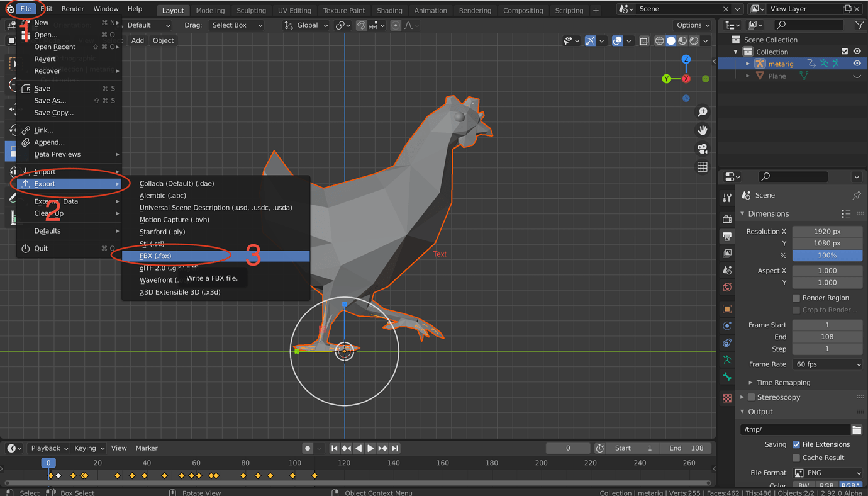Open the File Format dropdown showing PNG
Screen dimensions: 868x496
tap(827, 472)
